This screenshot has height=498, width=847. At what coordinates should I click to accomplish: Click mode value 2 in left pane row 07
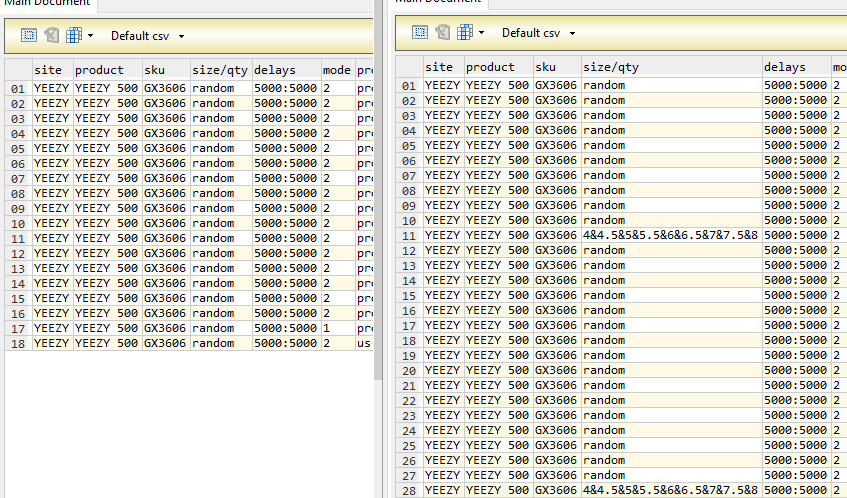(x=338, y=178)
